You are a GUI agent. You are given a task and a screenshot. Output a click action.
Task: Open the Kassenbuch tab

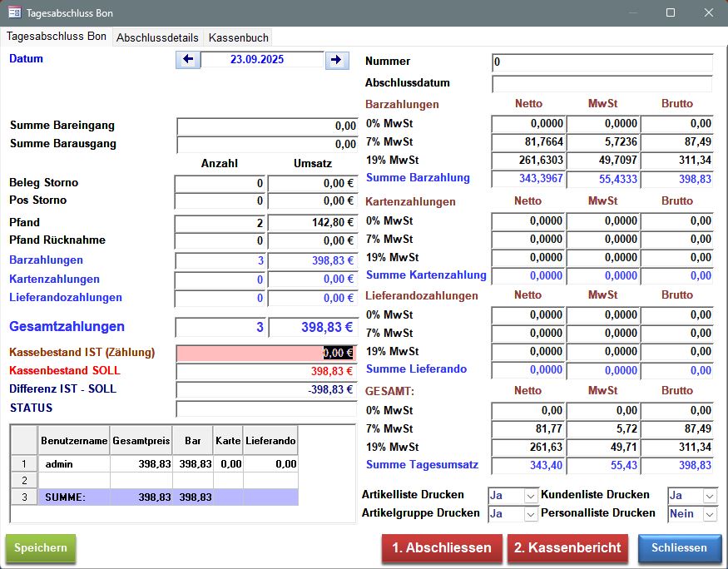238,37
